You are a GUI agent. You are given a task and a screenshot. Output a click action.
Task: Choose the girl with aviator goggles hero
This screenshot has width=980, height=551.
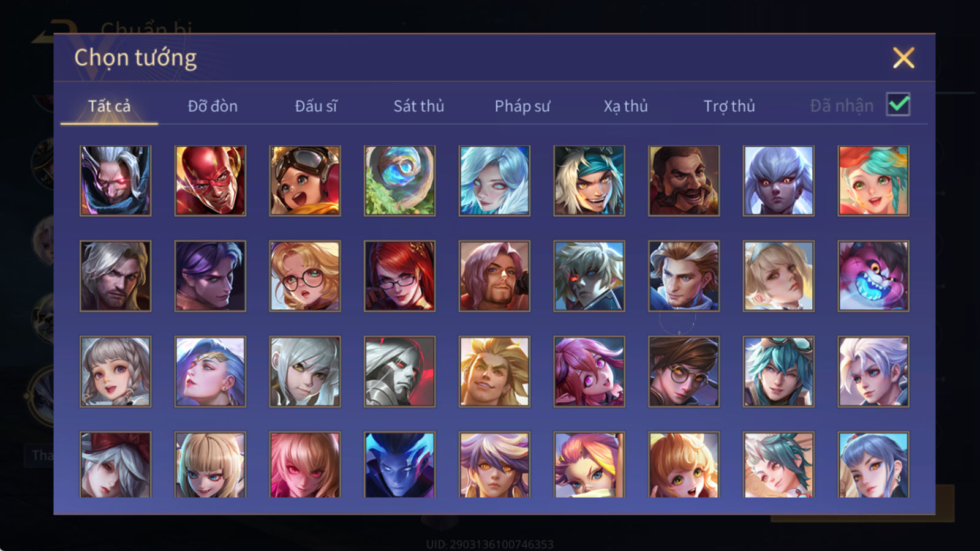tap(305, 181)
